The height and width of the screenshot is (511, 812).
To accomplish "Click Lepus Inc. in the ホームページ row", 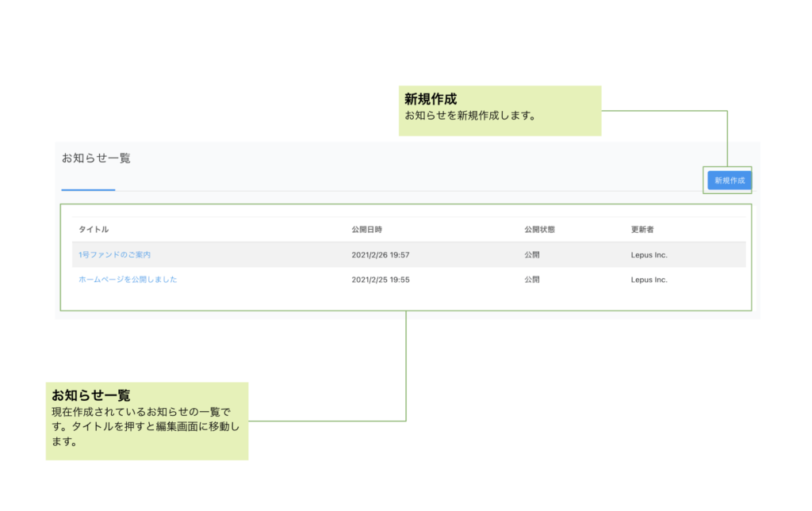I will point(649,280).
